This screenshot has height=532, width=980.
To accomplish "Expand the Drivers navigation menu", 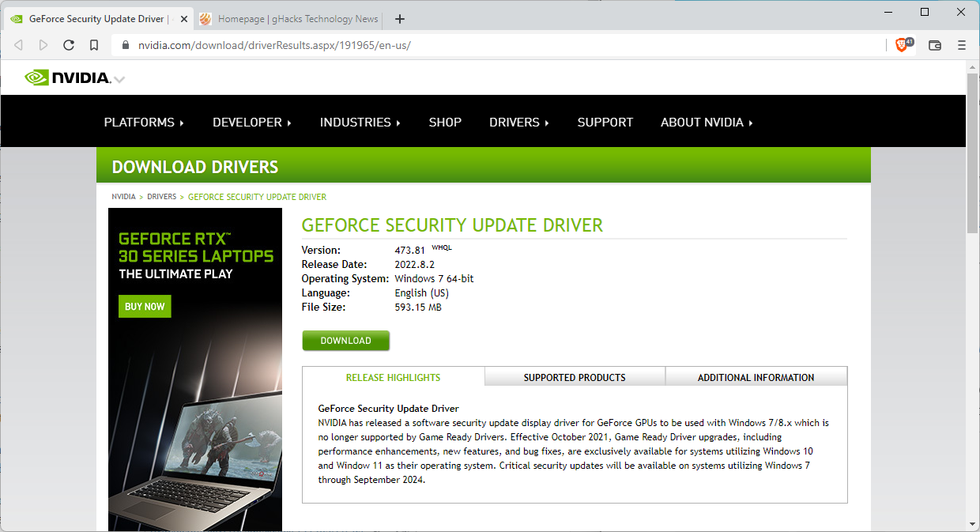I will tap(518, 123).
